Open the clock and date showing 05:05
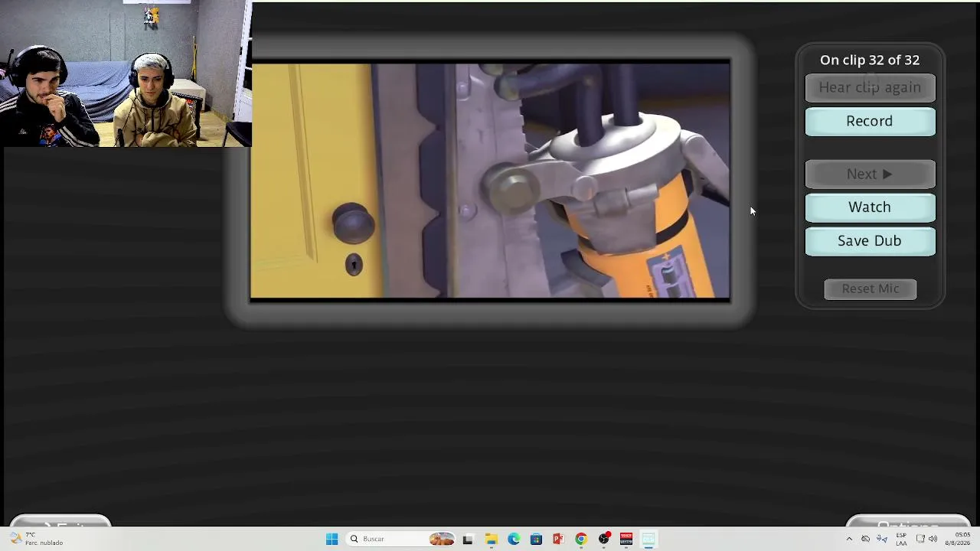 (x=959, y=539)
